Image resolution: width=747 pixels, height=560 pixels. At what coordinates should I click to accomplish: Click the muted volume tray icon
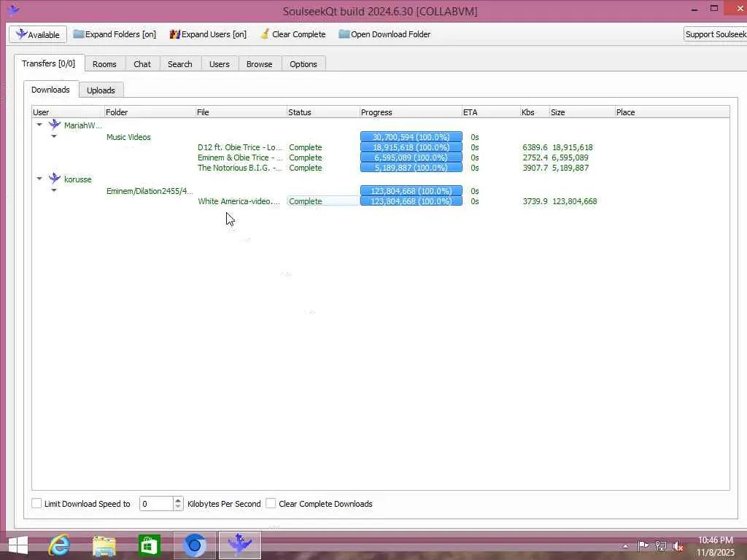click(678, 546)
